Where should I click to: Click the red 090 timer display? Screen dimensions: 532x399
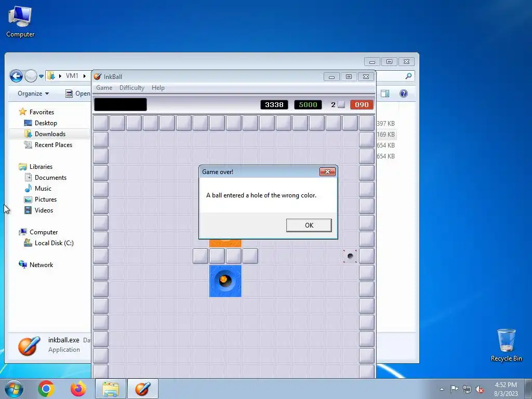coord(362,105)
